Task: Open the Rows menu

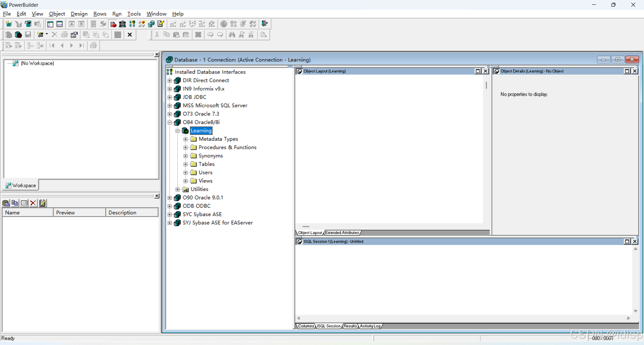Action: pos(100,14)
